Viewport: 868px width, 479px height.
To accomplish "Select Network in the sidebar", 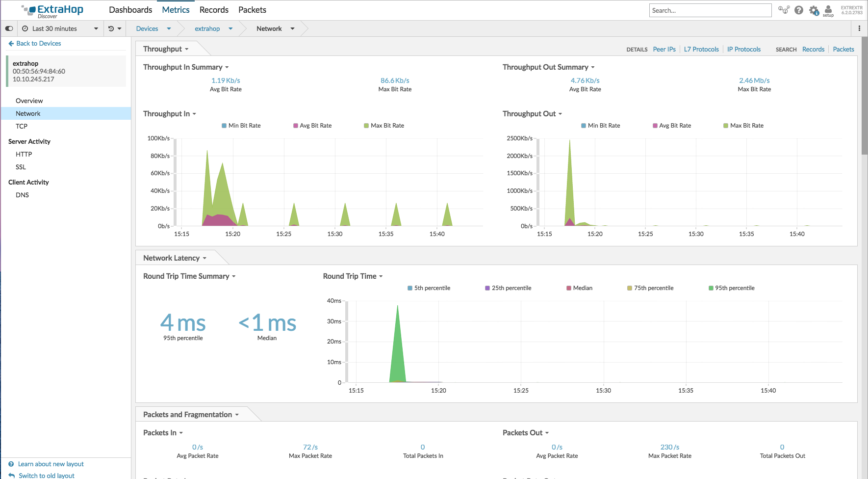I will pyautogui.click(x=66, y=113).
